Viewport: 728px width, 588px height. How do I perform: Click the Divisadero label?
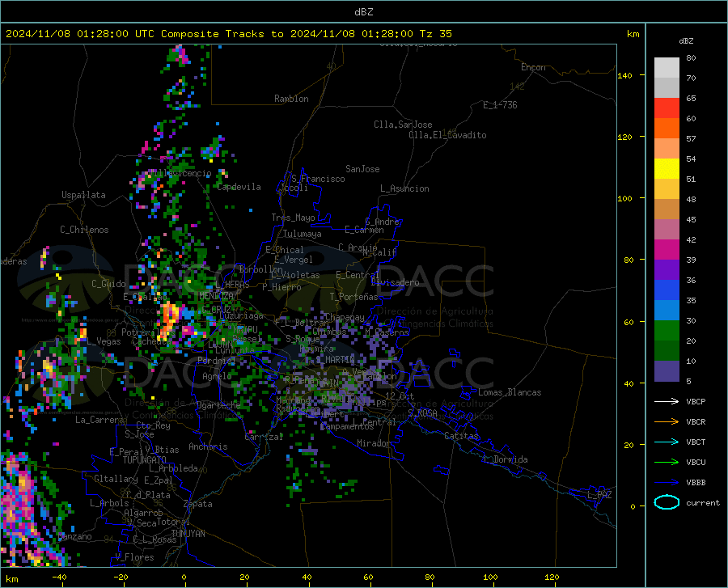(395, 282)
